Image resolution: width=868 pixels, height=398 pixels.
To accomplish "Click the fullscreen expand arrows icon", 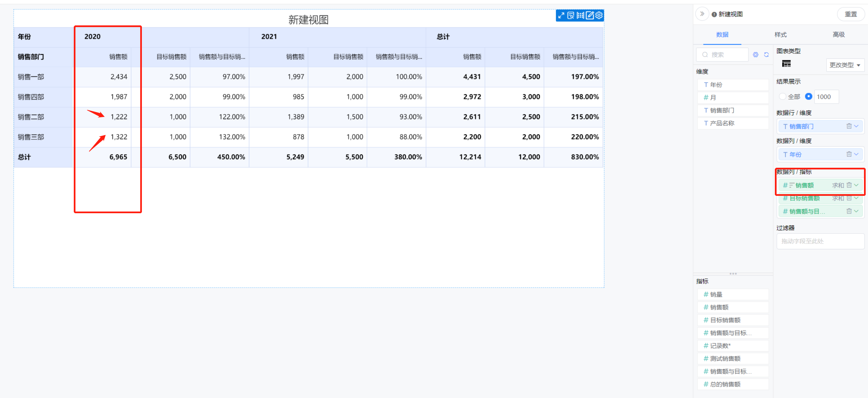I will click(x=561, y=15).
